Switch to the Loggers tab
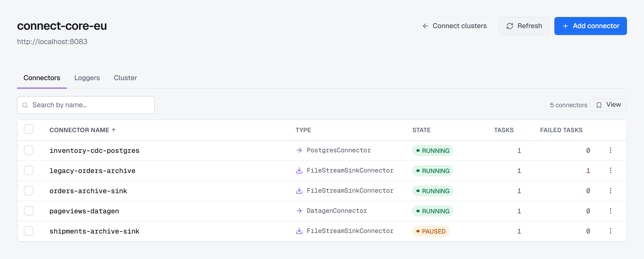 87,78
